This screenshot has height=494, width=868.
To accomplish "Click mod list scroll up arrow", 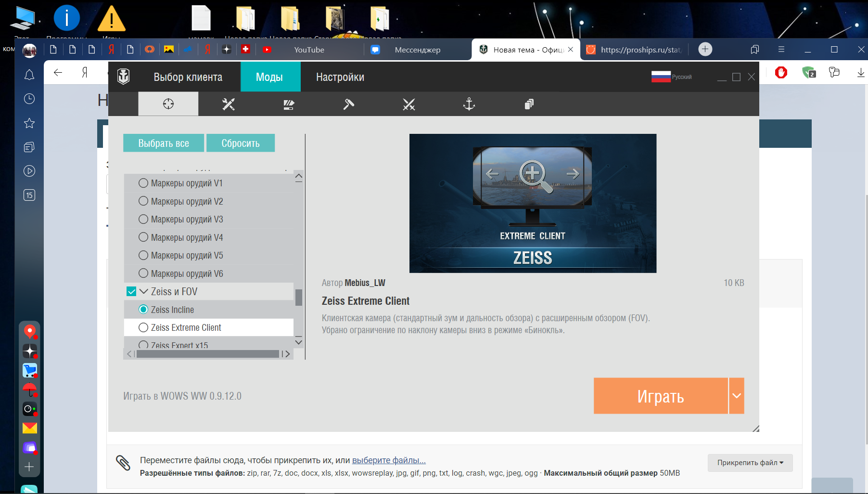I will [x=299, y=177].
